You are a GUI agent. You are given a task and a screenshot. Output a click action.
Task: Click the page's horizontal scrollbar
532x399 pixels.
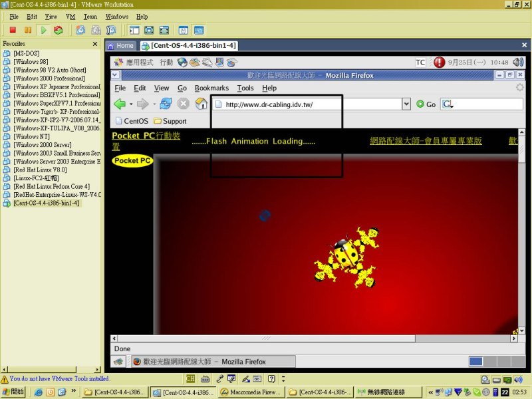[267, 338]
